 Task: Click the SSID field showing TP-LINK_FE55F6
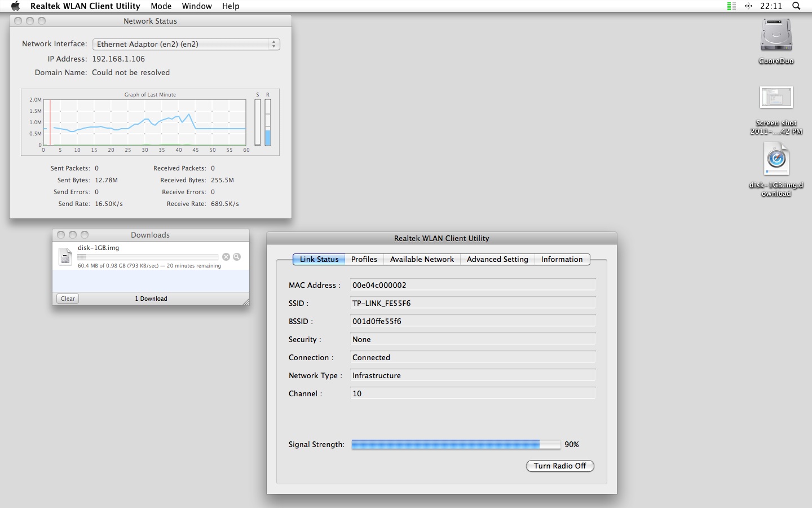click(x=473, y=303)
